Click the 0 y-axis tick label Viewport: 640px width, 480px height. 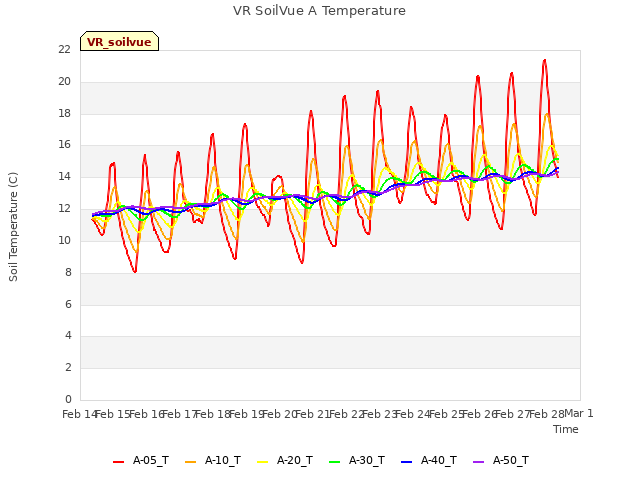[68, 399]
